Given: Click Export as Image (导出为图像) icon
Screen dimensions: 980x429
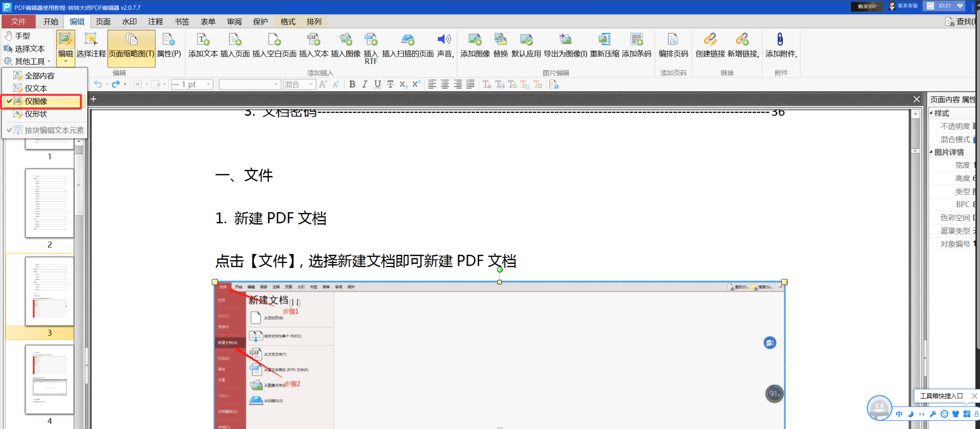Looking at the screenshot, I should point(565,39).
